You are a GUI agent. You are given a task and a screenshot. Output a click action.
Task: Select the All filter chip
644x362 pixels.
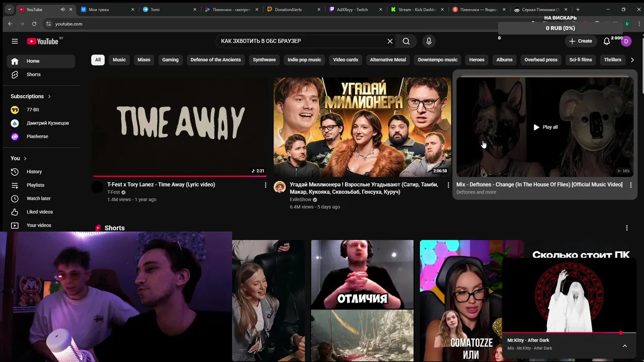[98, 60]
